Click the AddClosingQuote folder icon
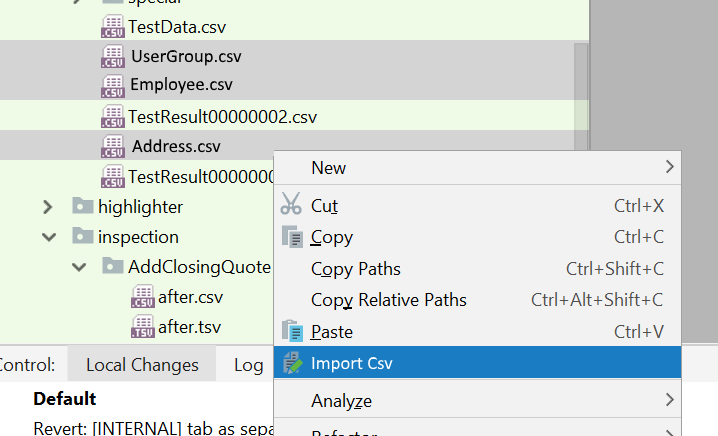The width and height of the screenshot is (718, 436). 113,266
